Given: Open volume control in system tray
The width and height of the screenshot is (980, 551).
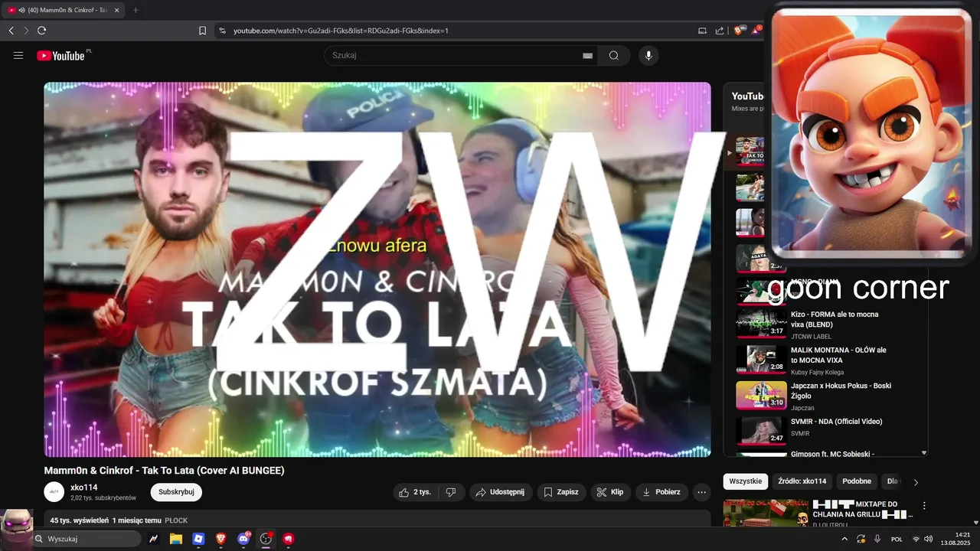Looking at the screenshot, I should [929, 539].
